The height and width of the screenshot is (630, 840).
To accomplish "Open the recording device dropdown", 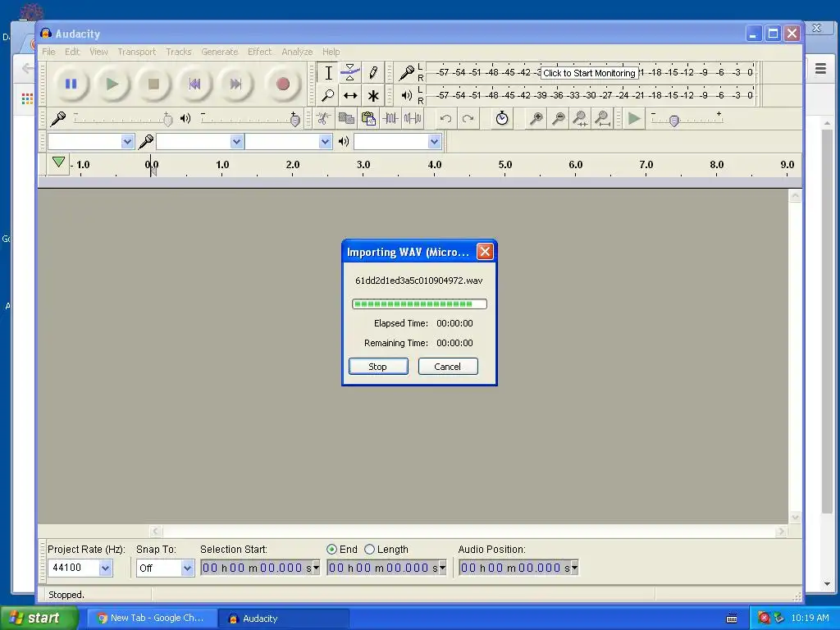I will (236, 141).
